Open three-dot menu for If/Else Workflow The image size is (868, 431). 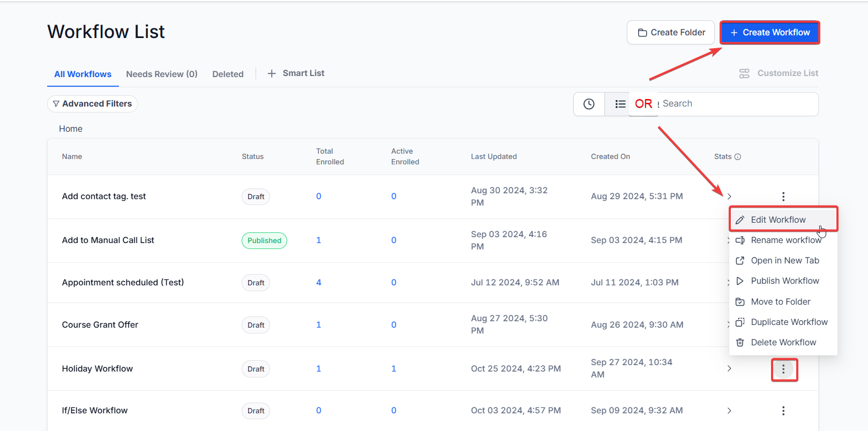click(783, 411)
